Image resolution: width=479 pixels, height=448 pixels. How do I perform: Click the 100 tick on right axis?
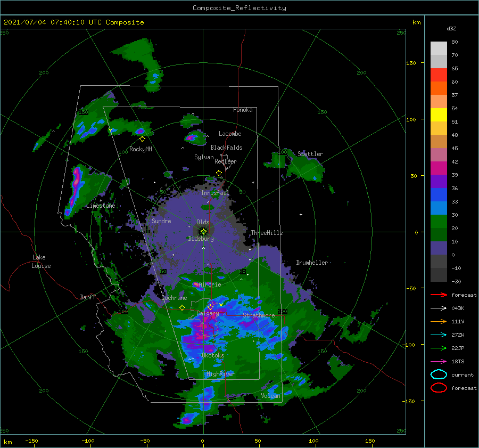tap(411, 119)
